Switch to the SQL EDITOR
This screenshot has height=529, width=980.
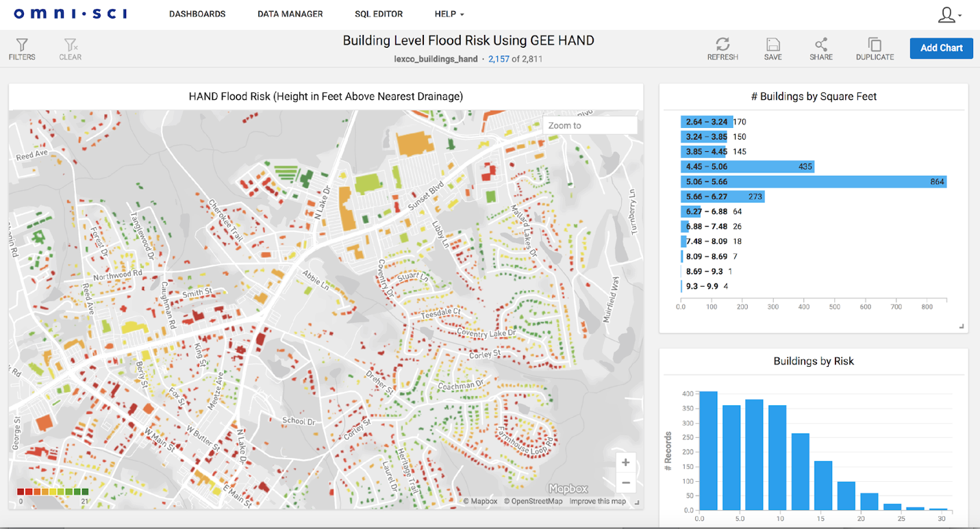[379, 14]
